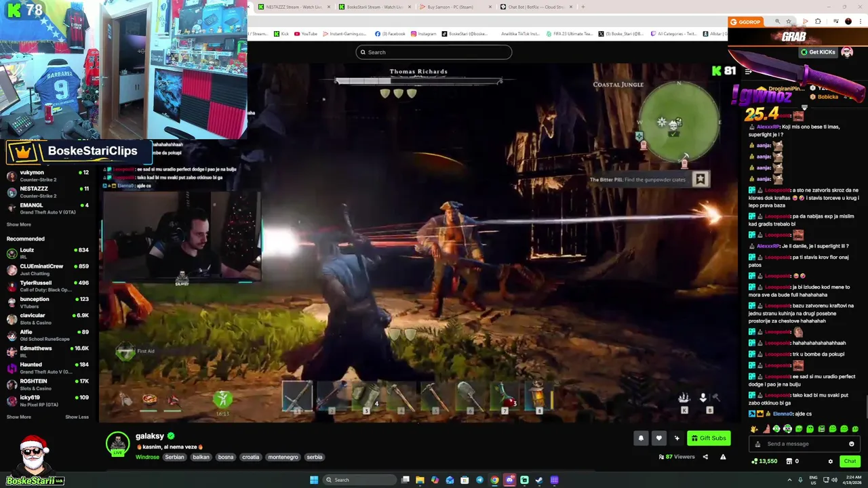
Task: Open new browser tab with plus
Action: pos(583,7)
